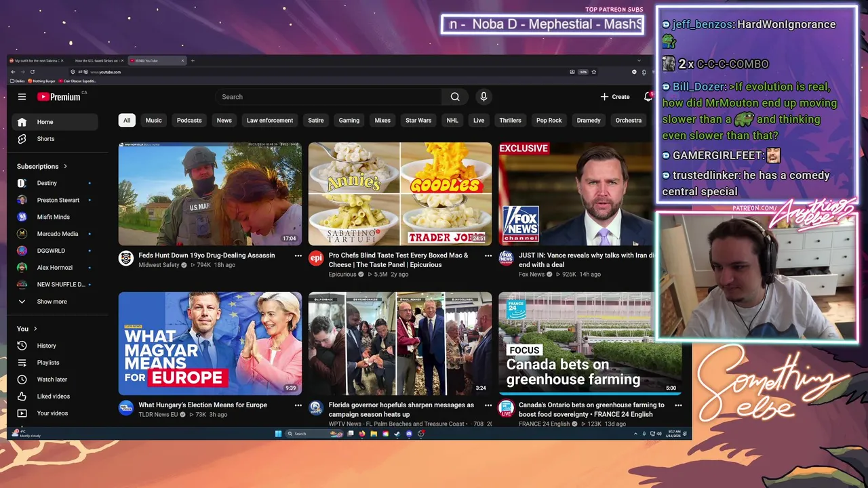Open the Dailies bookmarks folder
The width and height of the screenshot is (868, 488).
pos(18,81)
